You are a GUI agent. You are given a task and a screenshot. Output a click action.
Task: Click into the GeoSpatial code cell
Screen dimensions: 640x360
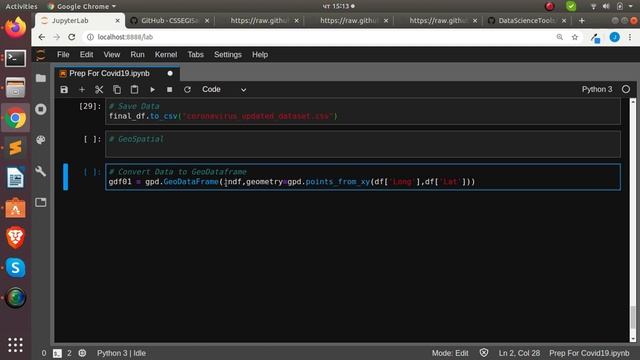coord(363,144)
